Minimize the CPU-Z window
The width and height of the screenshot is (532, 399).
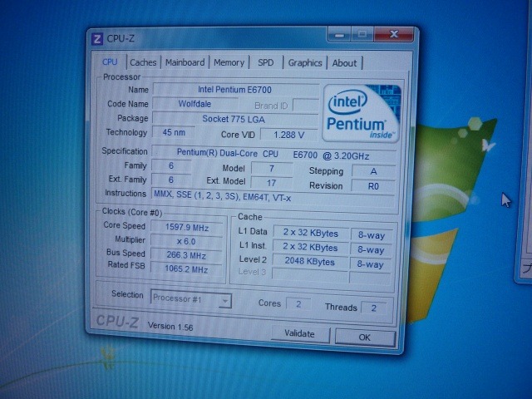click(x=339, y=35)
